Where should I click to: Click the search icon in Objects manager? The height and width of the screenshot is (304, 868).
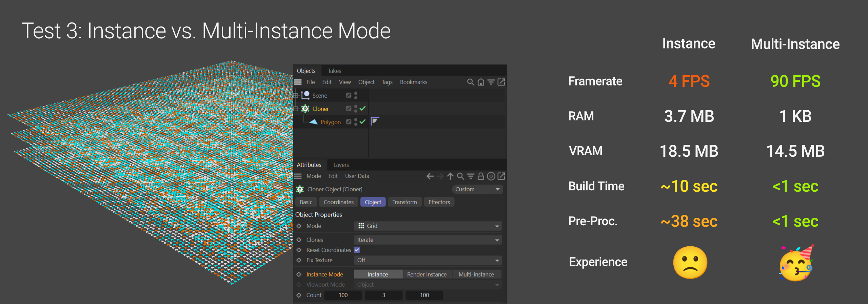point(470,82)
